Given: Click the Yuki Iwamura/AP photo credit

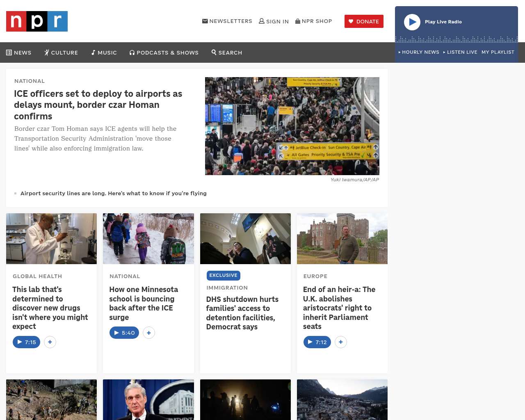Looking at the screenshot, I should (355, 180).
